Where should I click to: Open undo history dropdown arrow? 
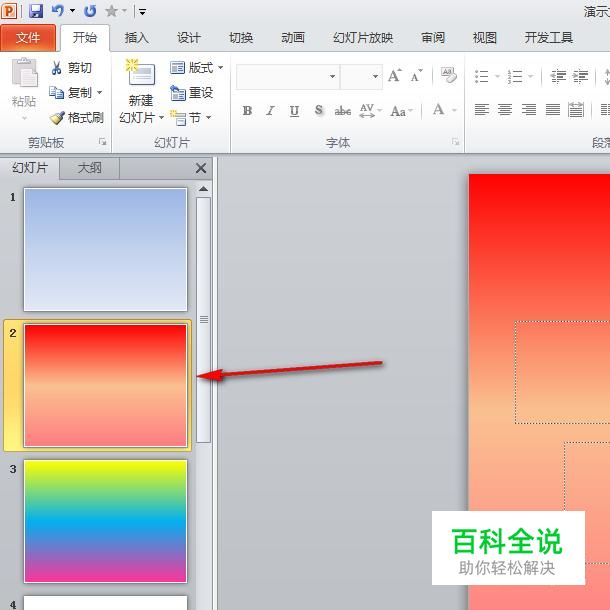[72, 11]
